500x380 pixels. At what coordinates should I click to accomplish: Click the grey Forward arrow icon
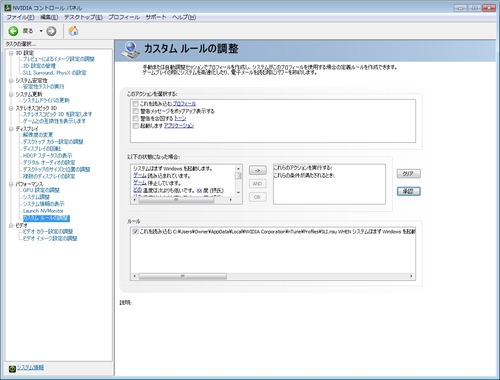[51, 31]
